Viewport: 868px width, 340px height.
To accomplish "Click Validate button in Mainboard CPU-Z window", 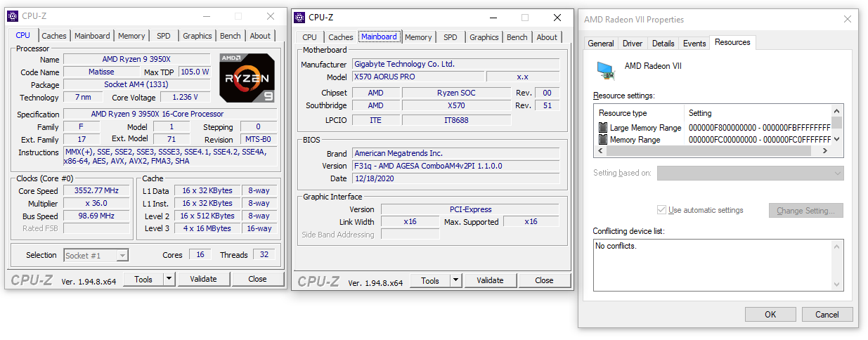I will (490, 280).
